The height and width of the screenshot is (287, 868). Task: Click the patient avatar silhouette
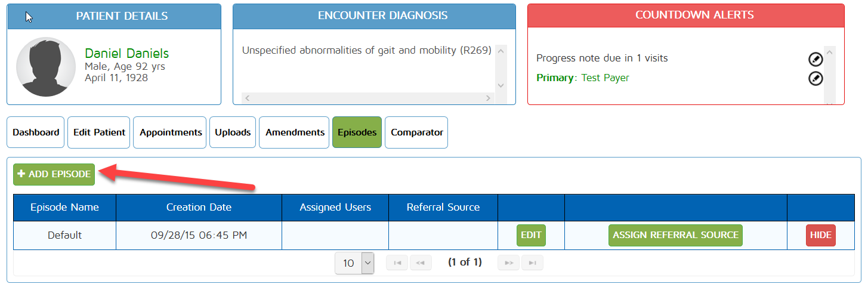pos(46,67)
